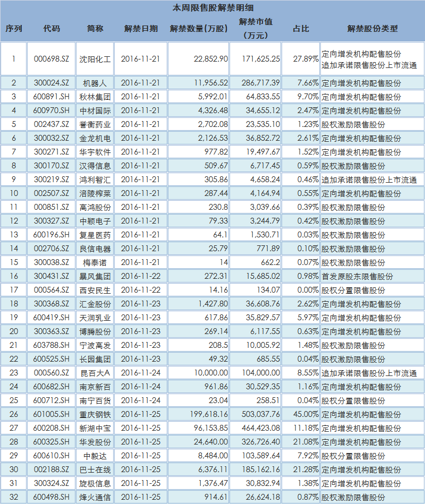
Task: Click stock name 誉衡药业
Action: [x=95, y=124]
